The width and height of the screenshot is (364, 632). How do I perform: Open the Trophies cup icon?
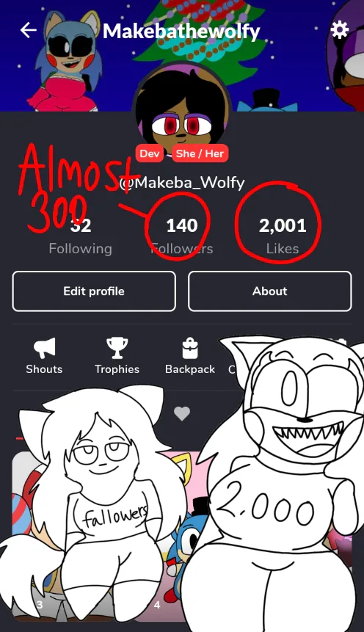(x=117, y=348)
